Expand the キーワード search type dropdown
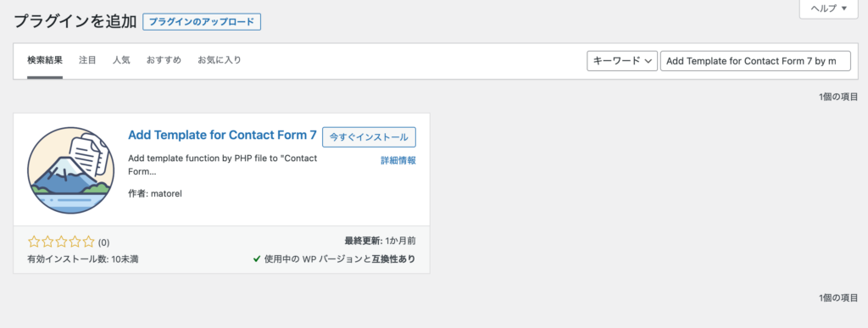Screen dimensions: 868x328 622,61
